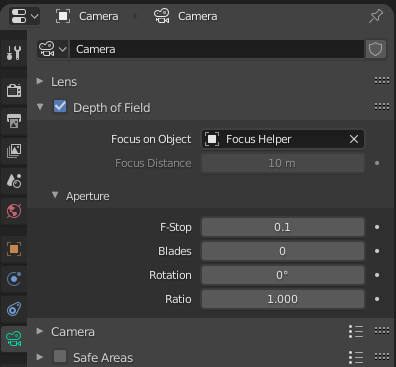
Task: Open the Object Constraints properties tab
Action: pos(14,309)
